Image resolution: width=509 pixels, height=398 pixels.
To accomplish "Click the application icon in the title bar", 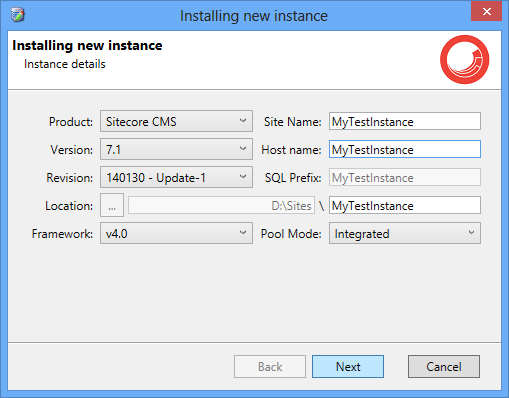I will [x=18, y=15].
